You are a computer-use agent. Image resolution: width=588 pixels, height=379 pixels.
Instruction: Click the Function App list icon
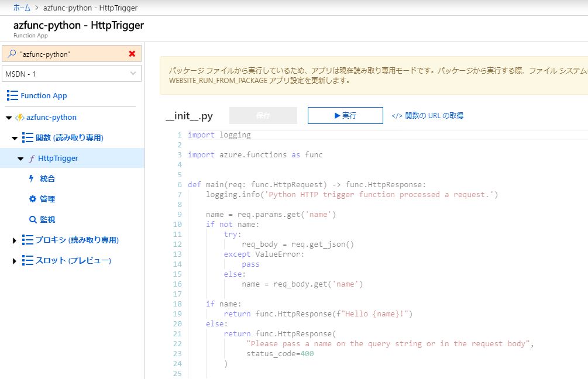coord(12,95)
